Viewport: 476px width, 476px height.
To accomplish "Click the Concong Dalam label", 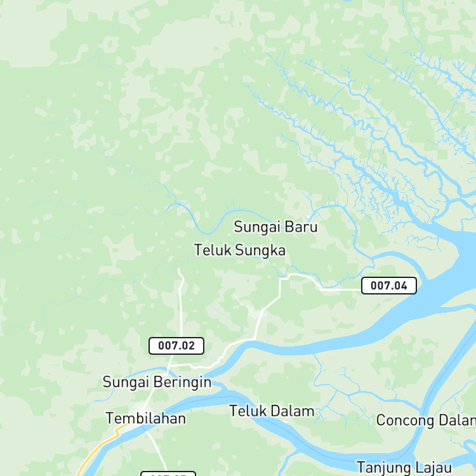I will tap(426, 420).
